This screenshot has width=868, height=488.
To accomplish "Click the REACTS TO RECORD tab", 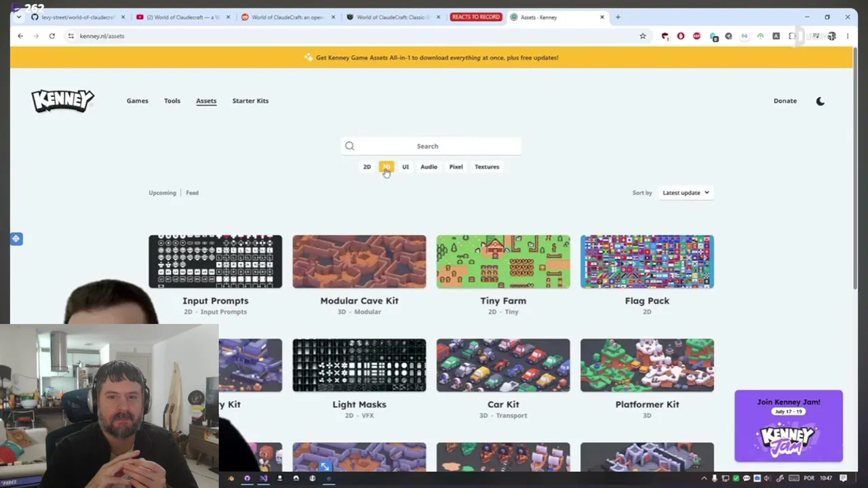I will click(476, 17).
